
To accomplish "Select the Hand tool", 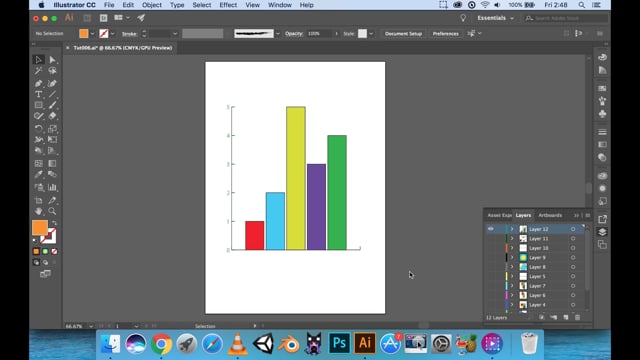I will 38,211.
